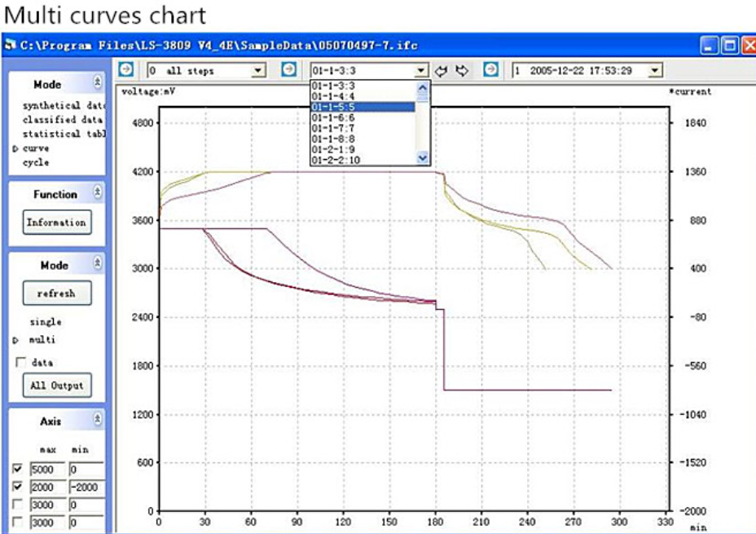This screenshot has width=756, height=534.
Task: Click the 5000 max axis input field
Action: pyautogui.click(x=47, y=470)
